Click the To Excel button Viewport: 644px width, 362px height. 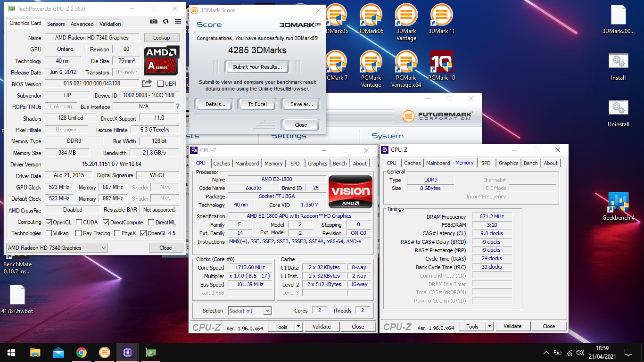click(x=257, y=104)
